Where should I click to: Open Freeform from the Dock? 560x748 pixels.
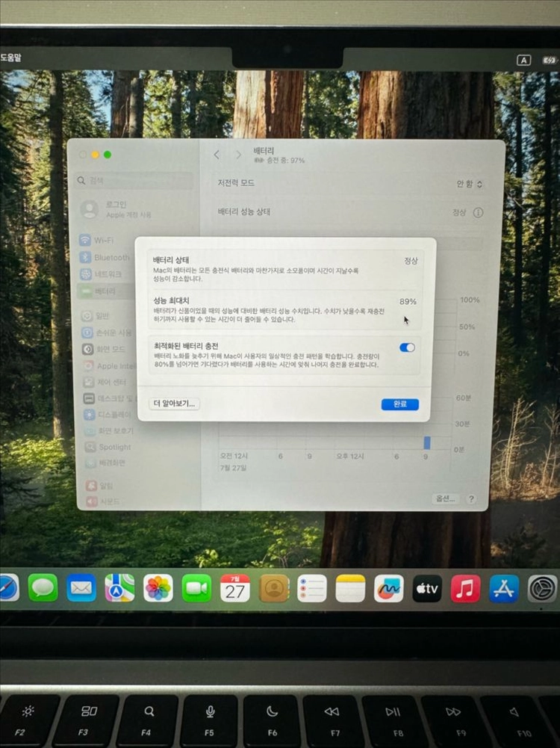pos(389,588)
